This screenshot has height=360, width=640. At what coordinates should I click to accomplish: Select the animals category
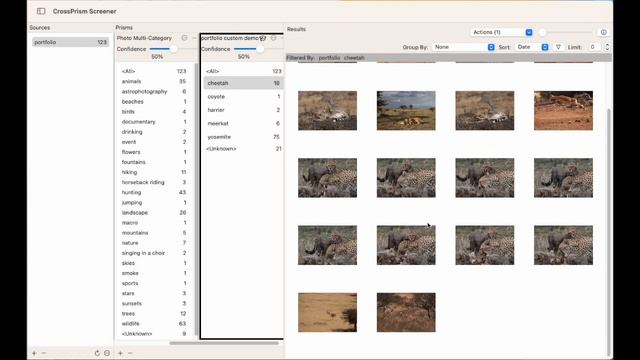click(153, 81)
